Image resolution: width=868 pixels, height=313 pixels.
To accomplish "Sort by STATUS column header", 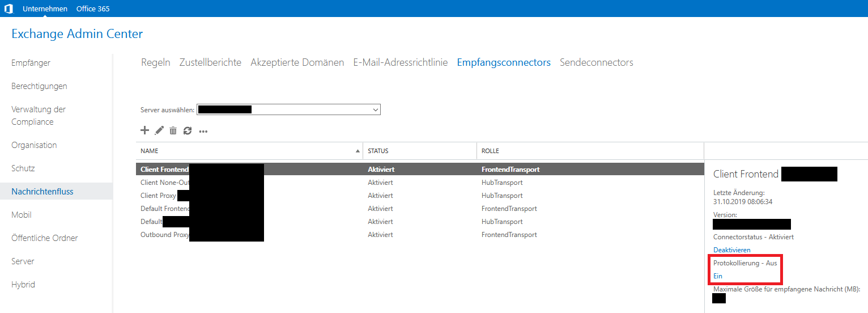I will point(378,151).
